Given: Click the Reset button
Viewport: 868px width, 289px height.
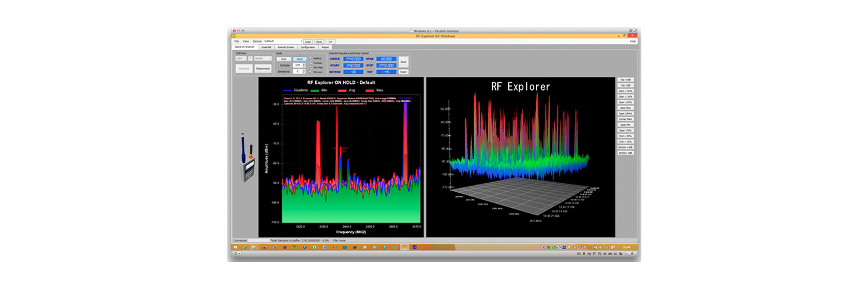Looking at the screenshot, I should click(x=403, y=72).
